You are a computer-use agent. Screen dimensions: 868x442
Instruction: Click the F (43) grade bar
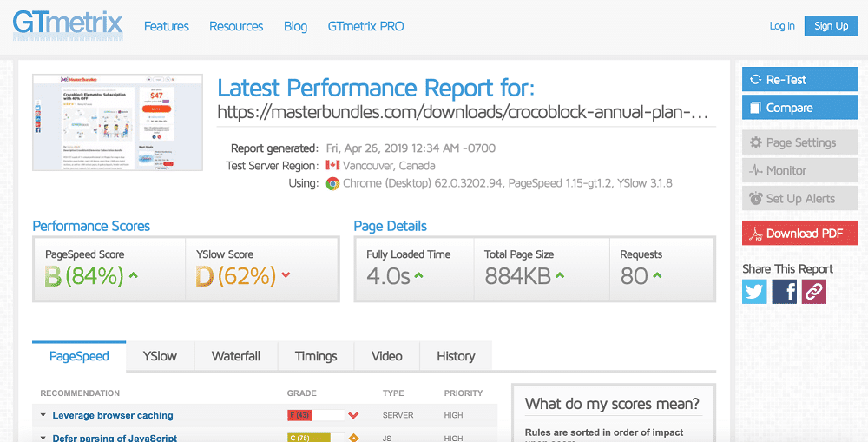(x=316, y=415)
